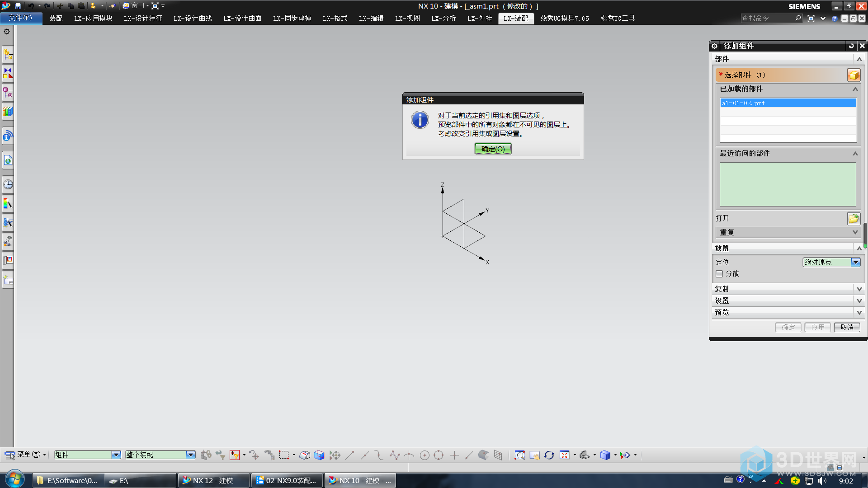Expand the 设置 section

tap(859, 301)
